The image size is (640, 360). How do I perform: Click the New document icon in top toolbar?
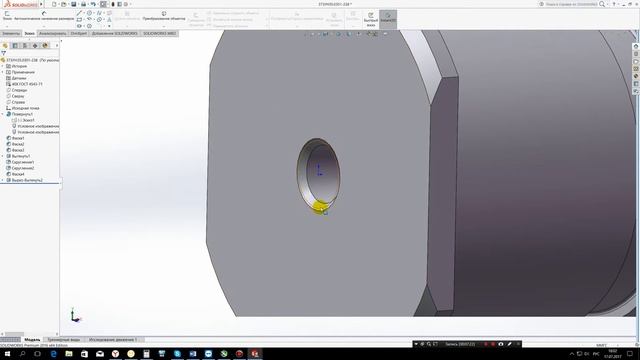(x=54, y=4)
